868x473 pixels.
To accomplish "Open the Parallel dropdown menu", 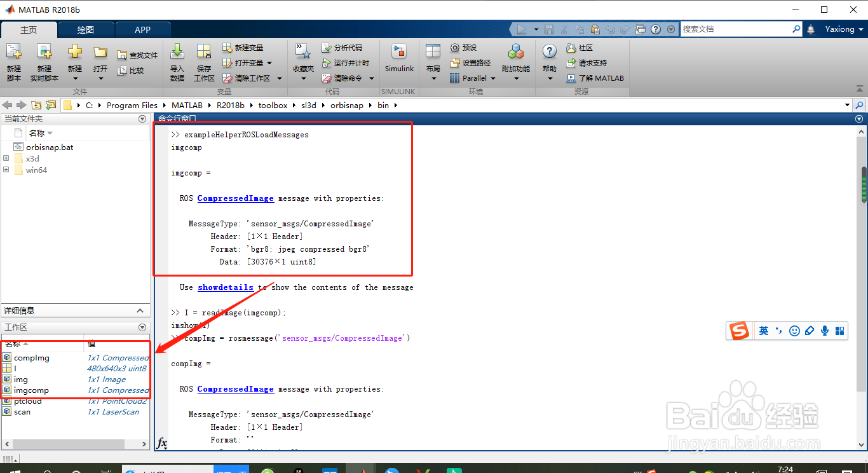I will [472, 78].
